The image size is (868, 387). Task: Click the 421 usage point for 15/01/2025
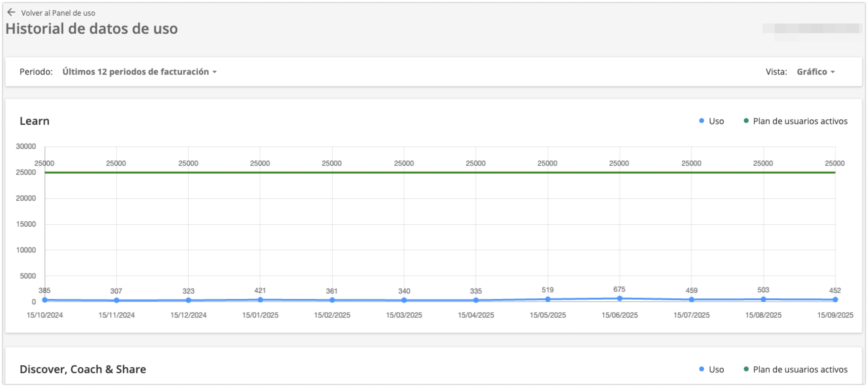tap(260, 299)
